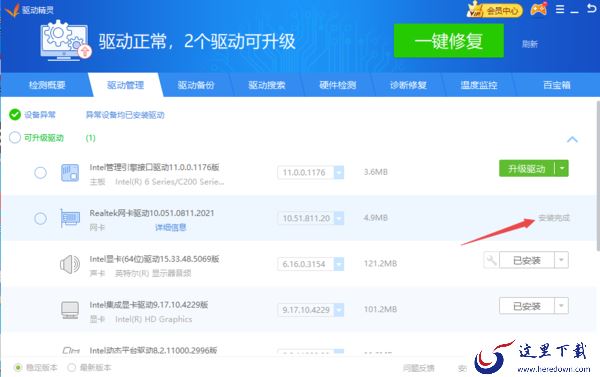Click 已安装 button for Intel集成显卡驱动
The height and width of the screenshot is (377, 600).
(527, 306)
